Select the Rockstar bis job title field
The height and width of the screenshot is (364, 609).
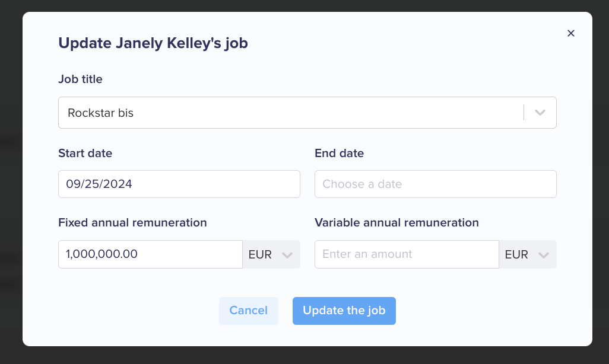[307, 113]
